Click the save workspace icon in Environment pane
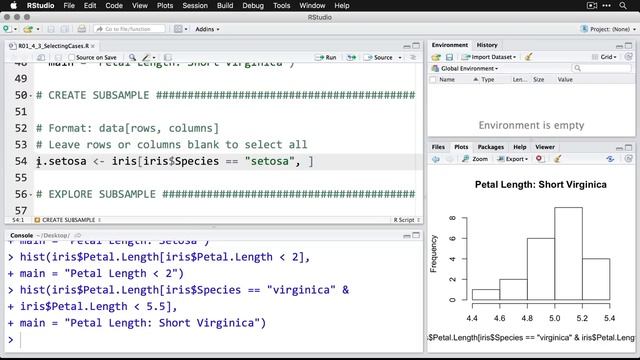The width and height of the screenshot is (640, 360). 449,57
